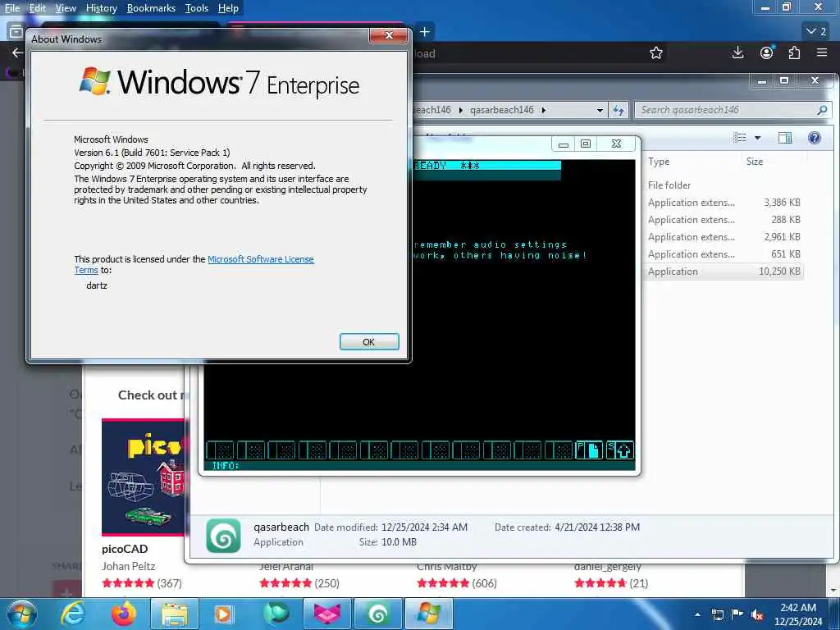Click the Firefox back arrow
The height and width of the screenshot is (630, 840).
pyautogui.click(x=17, y=52)
